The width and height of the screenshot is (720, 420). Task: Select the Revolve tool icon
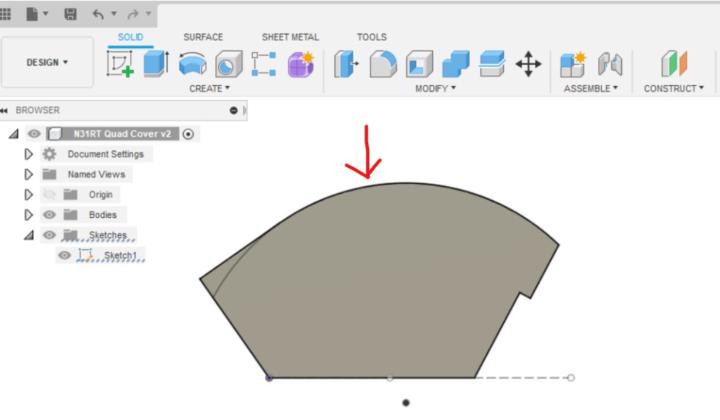pyautogui.click(x=192, y=65)
